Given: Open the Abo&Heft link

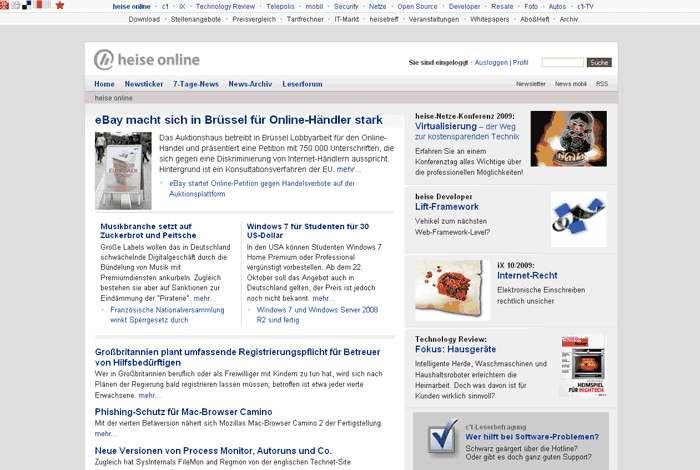Looking at the screenshot, I should pos(535,20).
